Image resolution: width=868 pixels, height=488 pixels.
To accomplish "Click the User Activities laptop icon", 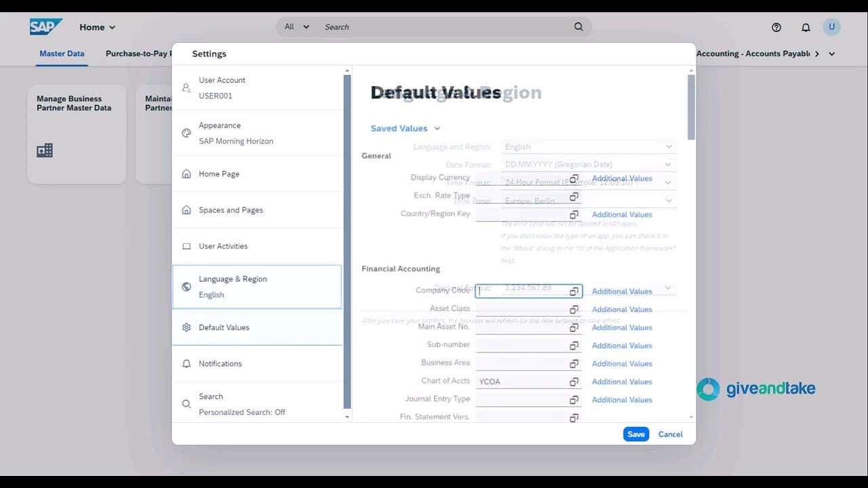I will [186, 246].
